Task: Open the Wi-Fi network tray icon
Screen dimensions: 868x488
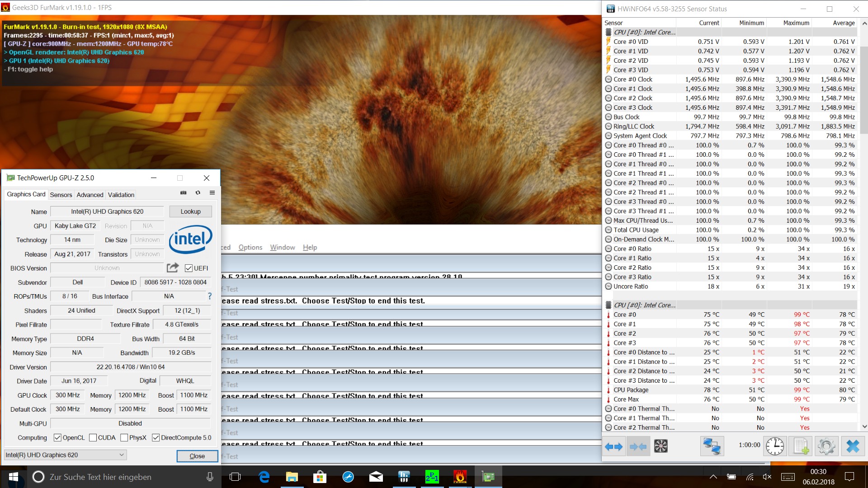Action: (750, 477)
